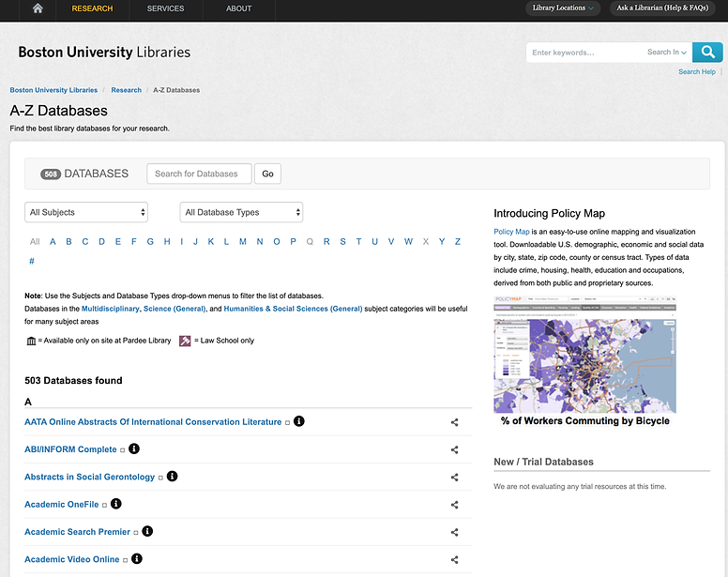Filter databases by letter S
This screenshot has width=728, height=577.
point(342,241)
